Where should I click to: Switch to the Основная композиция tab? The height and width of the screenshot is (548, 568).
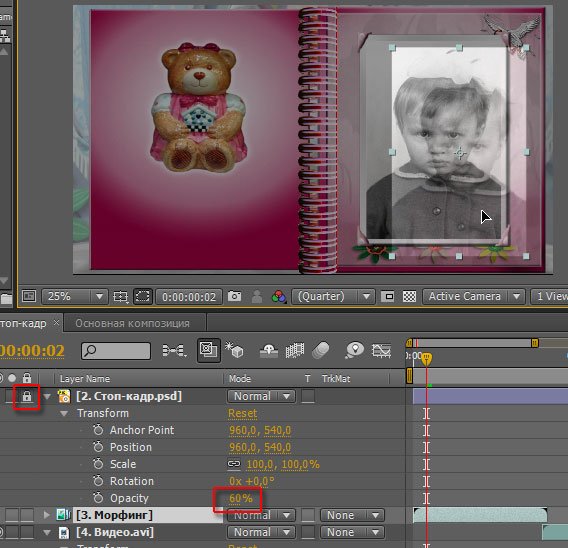132,323
